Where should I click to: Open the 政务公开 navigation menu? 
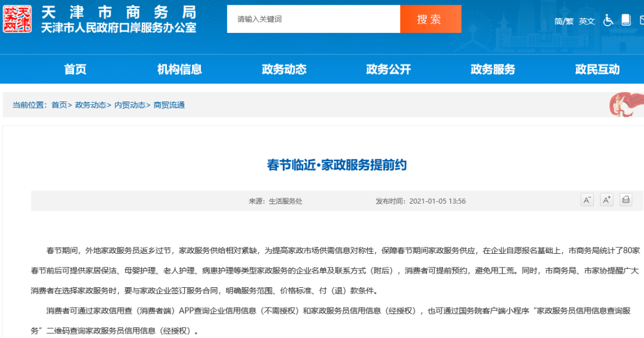pos(388,69)
